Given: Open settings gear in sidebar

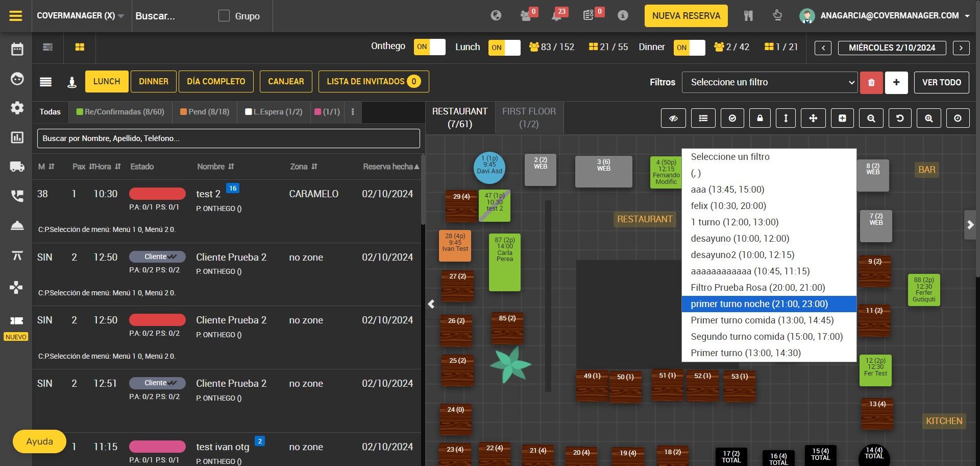Looking at the screenshot, I should [x=17, y=108].
